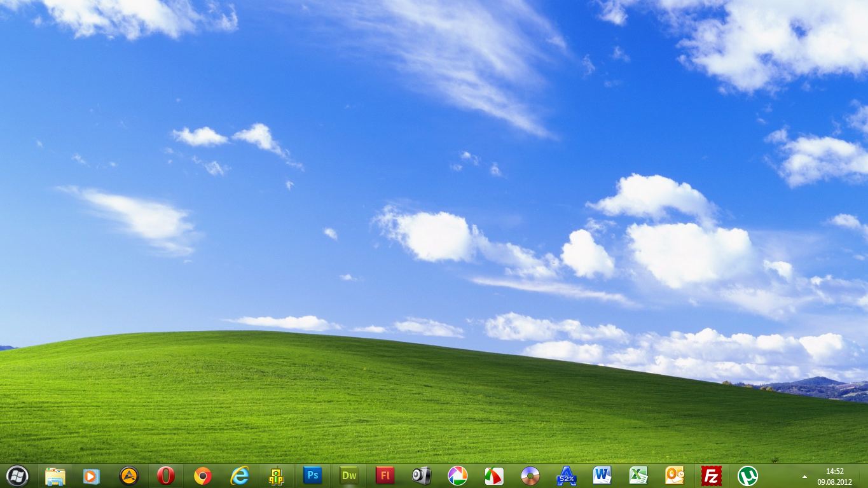Open the speaker/camera app icon
This screenshot has height=488, width=868.
tap(421, 476)
